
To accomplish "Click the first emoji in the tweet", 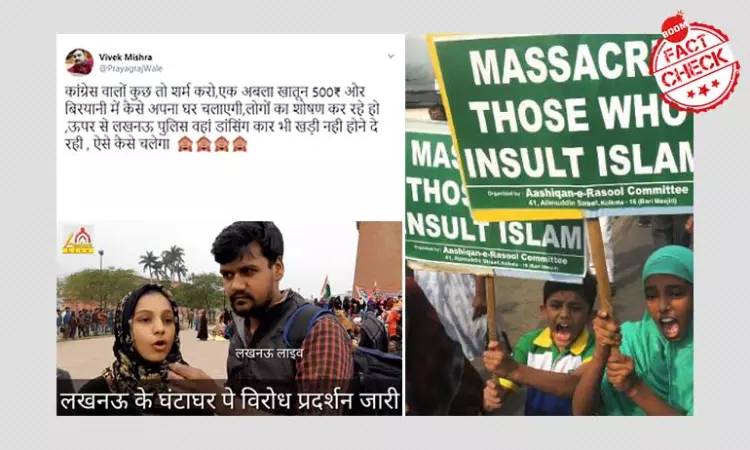I will point(185,144).
